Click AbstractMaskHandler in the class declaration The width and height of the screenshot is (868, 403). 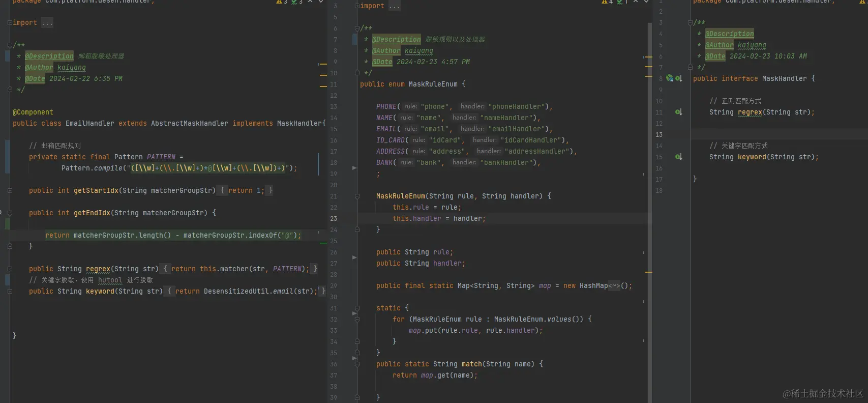(190, 123)
